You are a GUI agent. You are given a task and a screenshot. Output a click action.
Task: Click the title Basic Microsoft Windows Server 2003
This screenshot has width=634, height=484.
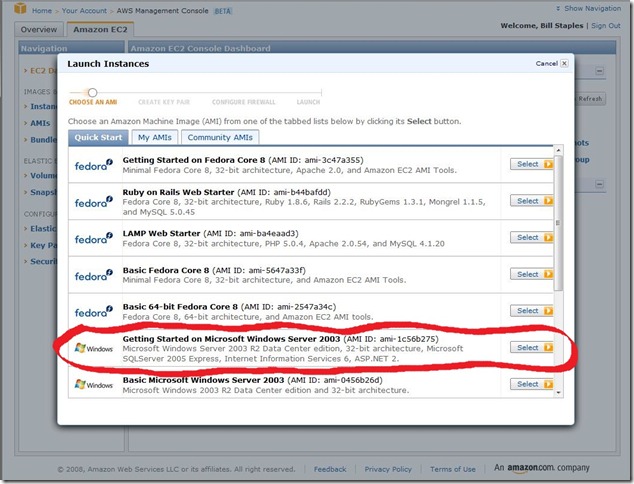pos(203,380)
